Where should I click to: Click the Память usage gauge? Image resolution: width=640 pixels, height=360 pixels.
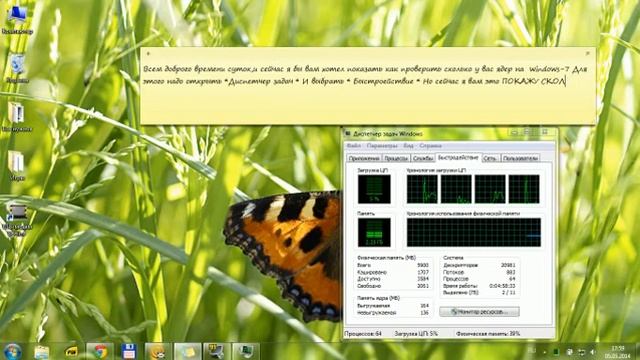(x=374, y=232)
